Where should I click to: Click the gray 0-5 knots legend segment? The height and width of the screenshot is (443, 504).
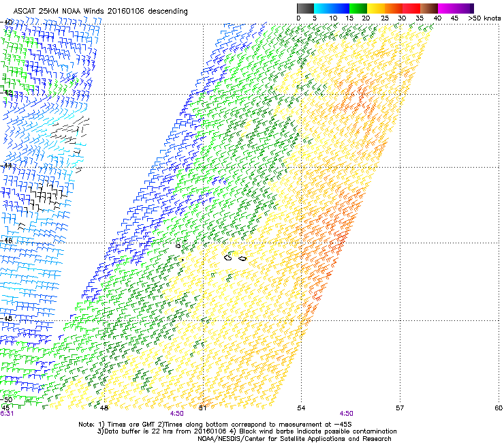pos(305,8)
